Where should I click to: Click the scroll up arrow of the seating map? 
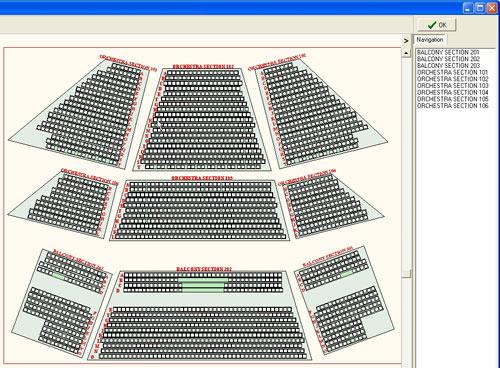pos(406,53)
